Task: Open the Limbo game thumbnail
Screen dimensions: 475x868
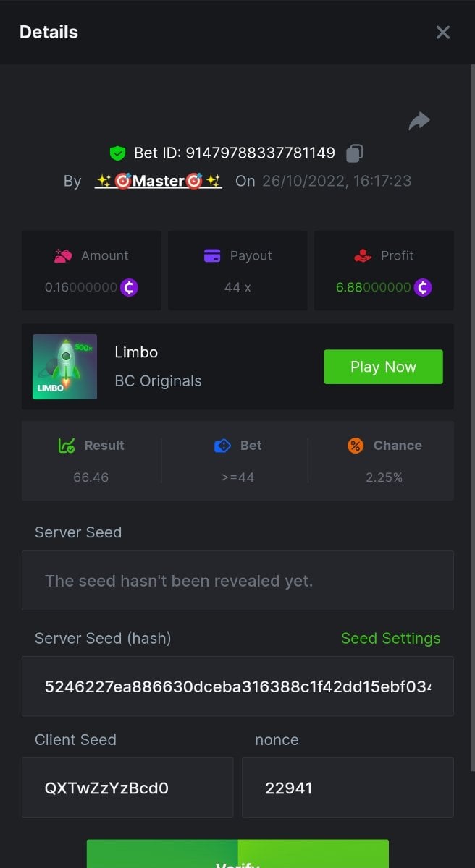Action: point(65,367)
